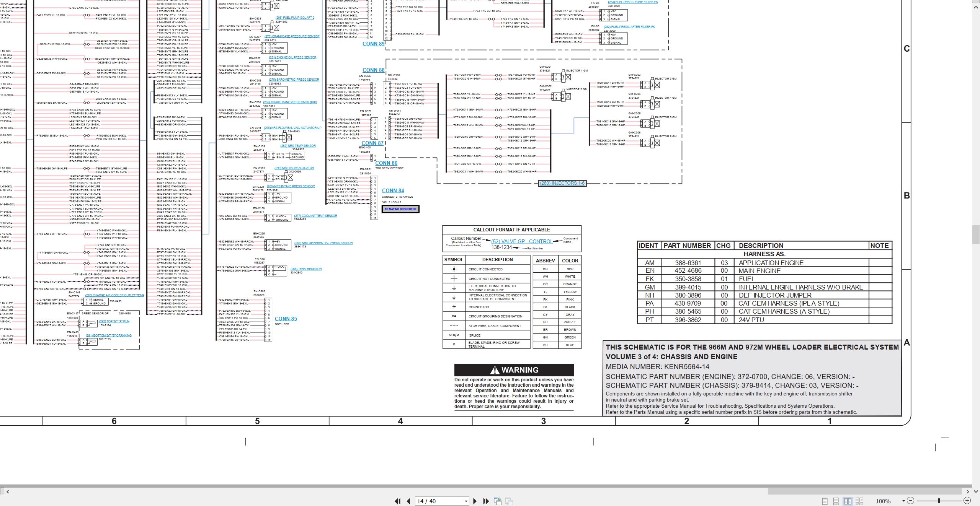Viewport: 980px width, 506px height.
Task: Toggle two-page facing view
Action: (x=848, y=501)
